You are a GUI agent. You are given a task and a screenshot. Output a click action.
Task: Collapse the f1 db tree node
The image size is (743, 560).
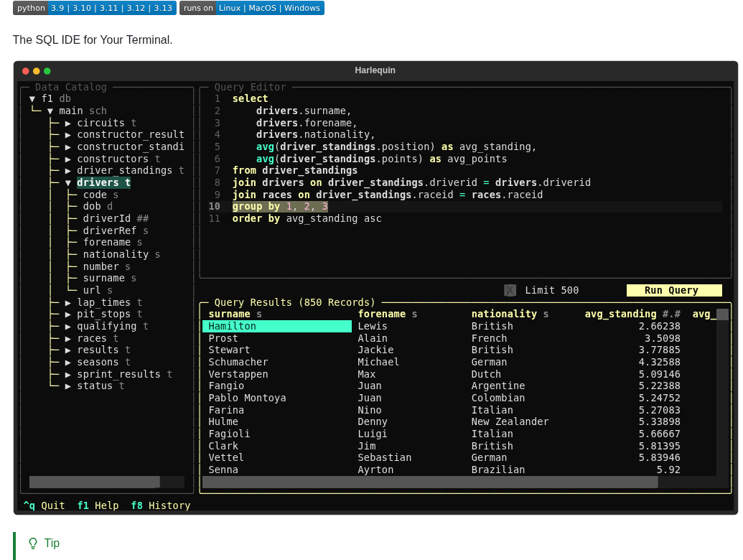(32, 98)
